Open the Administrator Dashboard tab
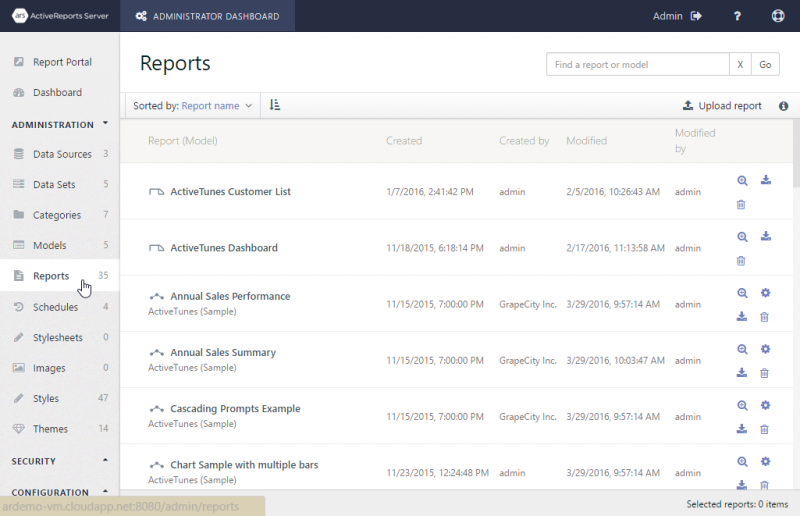Image resolution: width=800 pixels, height=516 pixels. (x=207, y=16)
